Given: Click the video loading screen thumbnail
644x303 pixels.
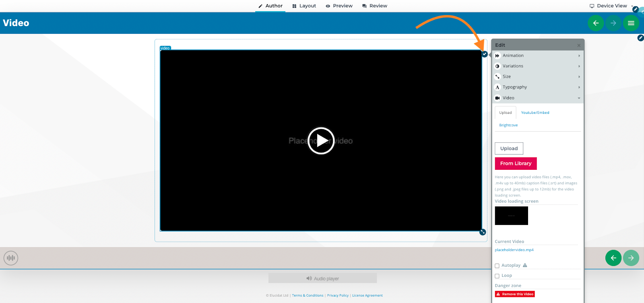Looking at the screenshot, I should (x=511, y=216).
